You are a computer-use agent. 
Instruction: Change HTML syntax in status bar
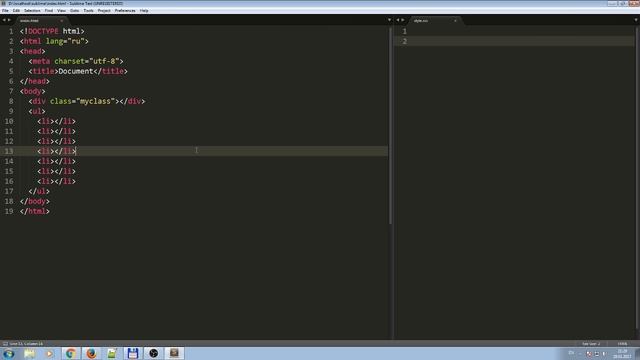622,344
